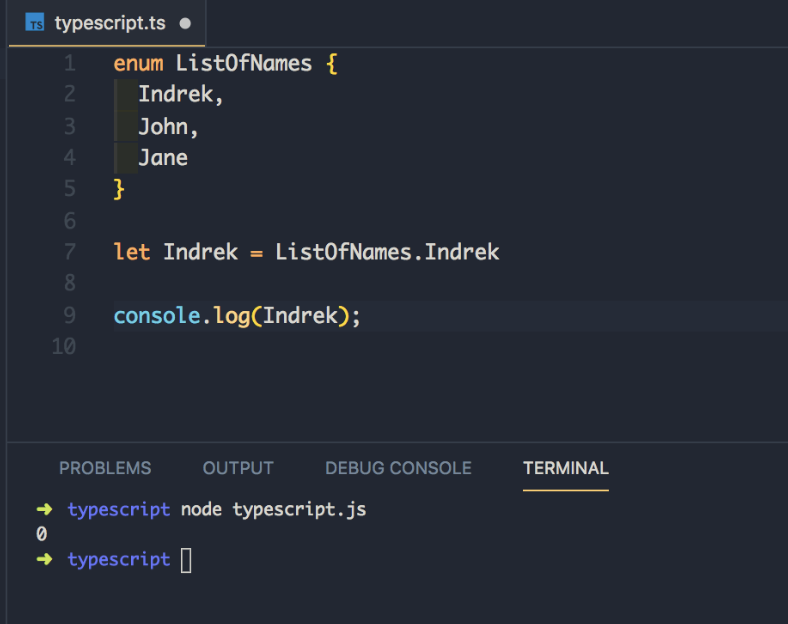Click line number 6 in the gutter
This screenshot has height=624, width=788.
(70, 221)
